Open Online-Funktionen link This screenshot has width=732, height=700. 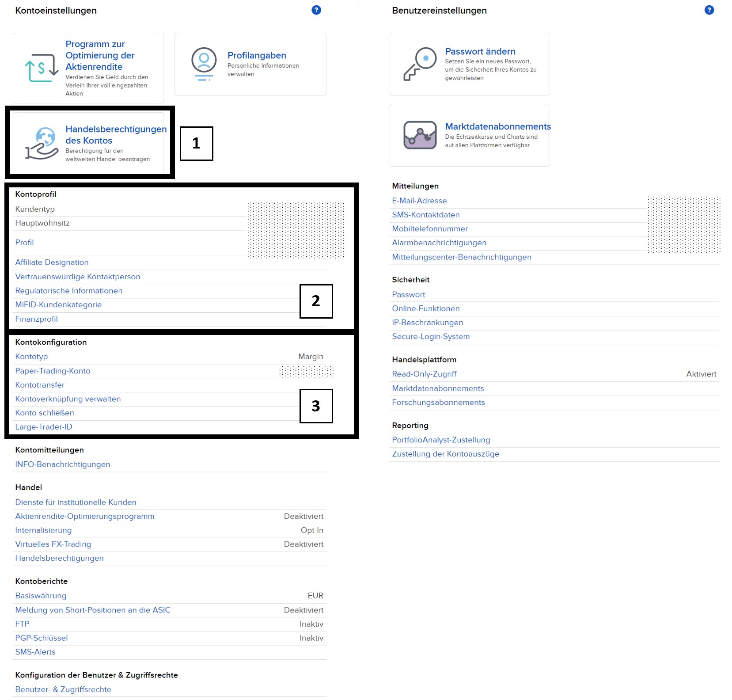(425, 308)
